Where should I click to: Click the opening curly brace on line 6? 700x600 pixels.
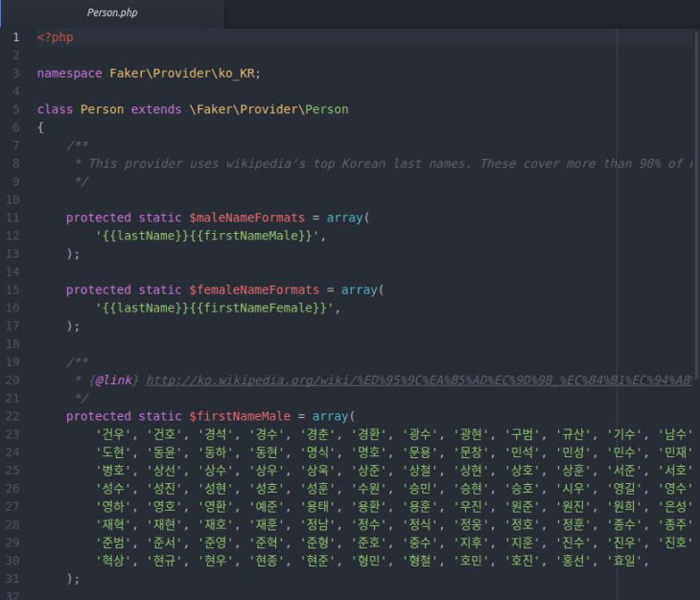tap(40, 127)
